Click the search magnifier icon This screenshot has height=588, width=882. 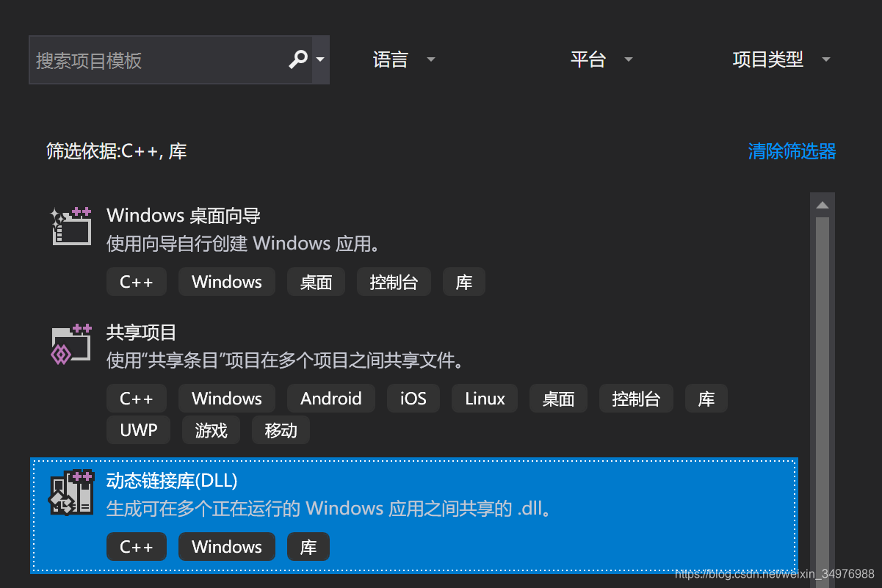298,59
